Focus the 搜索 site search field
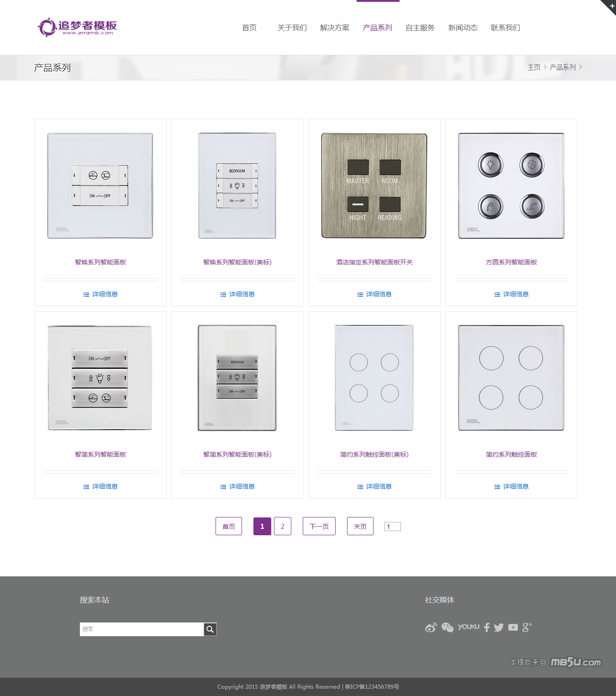Image resolution: width=616 pixels, height=696 pixels. click(142, 629)
